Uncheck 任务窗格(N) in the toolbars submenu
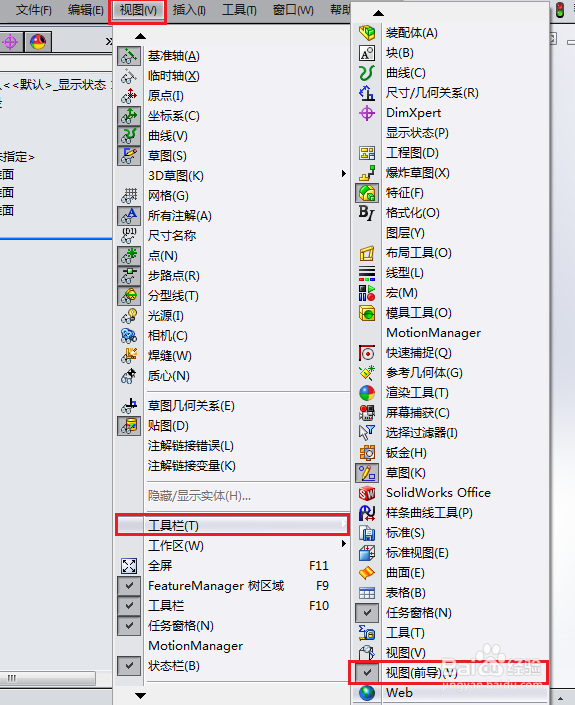 pos(367,613)
